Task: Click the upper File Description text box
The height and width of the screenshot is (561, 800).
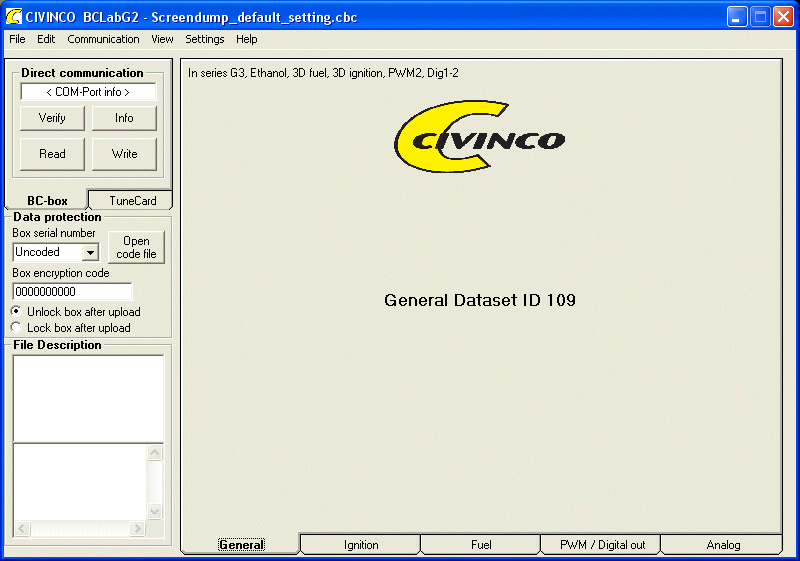Action: coord(88,399)
